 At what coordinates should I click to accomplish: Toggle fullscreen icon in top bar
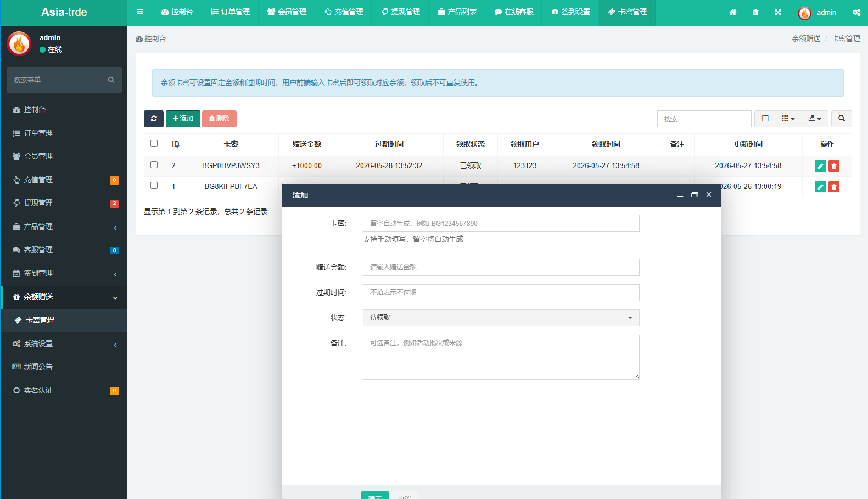click(778, 12)
